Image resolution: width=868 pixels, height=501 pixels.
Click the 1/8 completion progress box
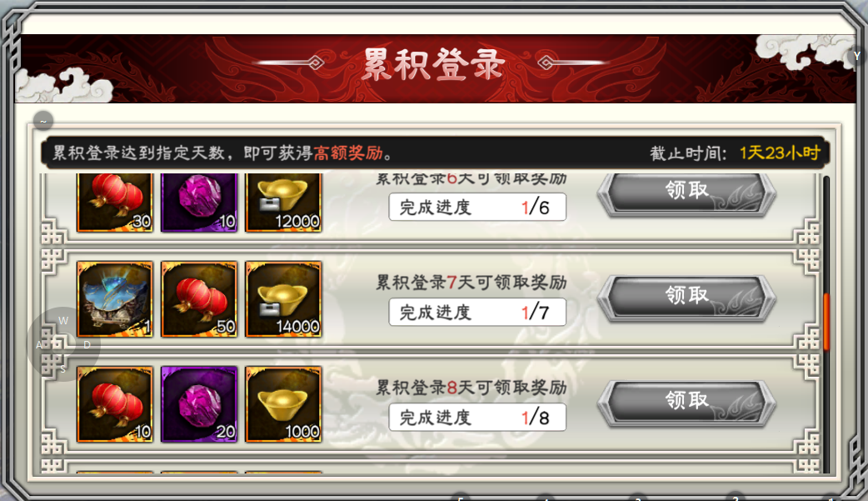coord(477,417)
